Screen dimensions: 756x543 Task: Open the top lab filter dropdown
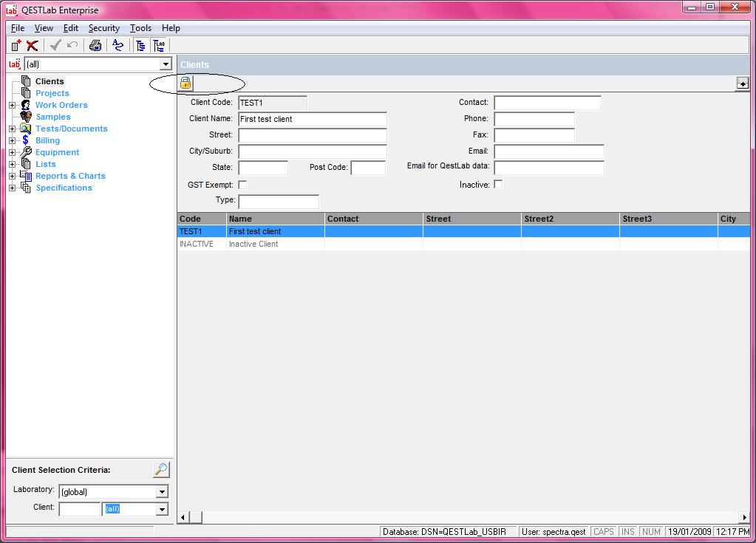point(166,64)
